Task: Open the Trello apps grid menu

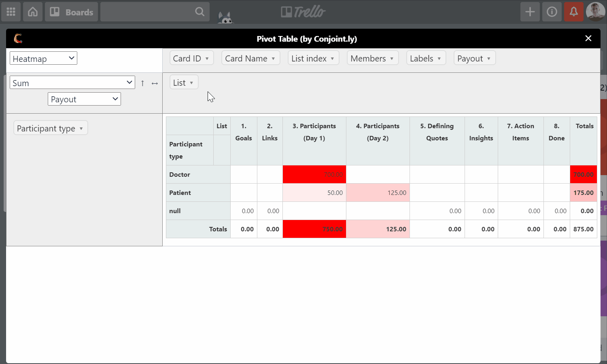Action: [x=11, y=12]
